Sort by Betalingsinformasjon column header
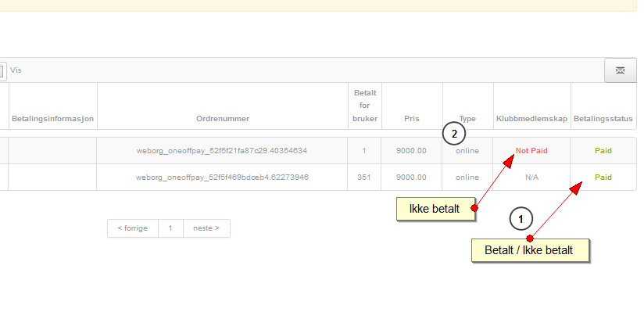The image size is (644, 330). [x=52, y=119]
